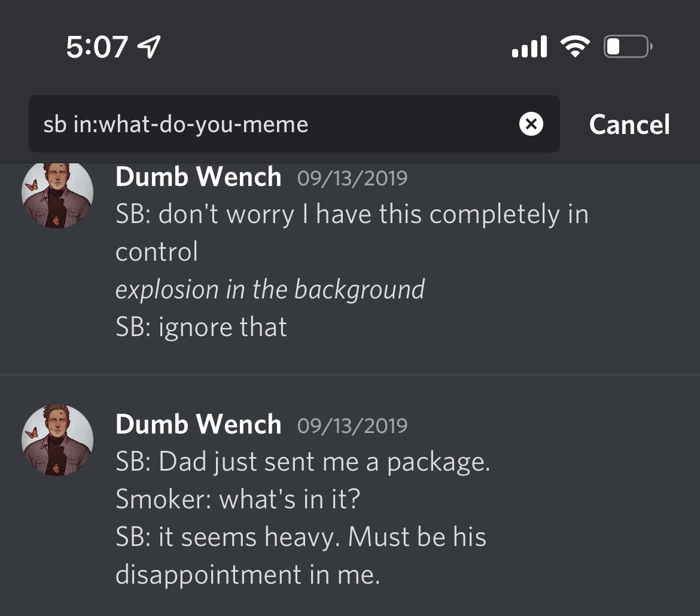The width and height of the screenshot is (700, 616).
Task: Tap the 'Smoker: what's in it?' line
Action: (x=238, y=499)
